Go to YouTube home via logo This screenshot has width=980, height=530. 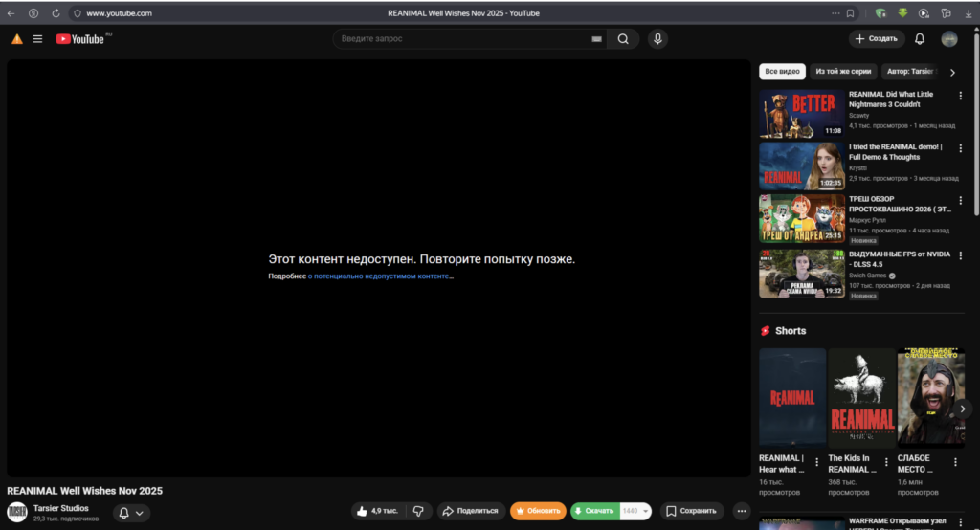pyautogui.click(x=80, y=39)
